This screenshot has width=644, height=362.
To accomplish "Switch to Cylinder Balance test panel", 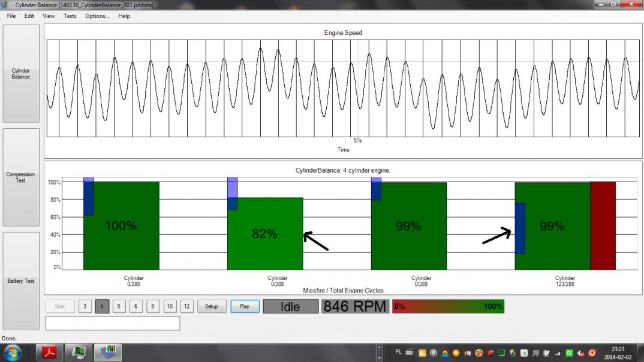I will pos(21,74).
